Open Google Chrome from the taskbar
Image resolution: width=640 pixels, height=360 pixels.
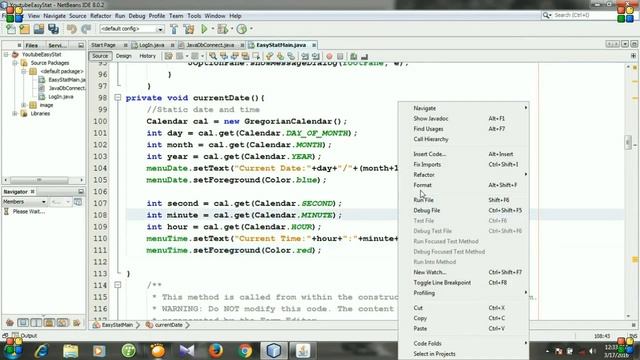pyautogui.click(x=245, y=351)
